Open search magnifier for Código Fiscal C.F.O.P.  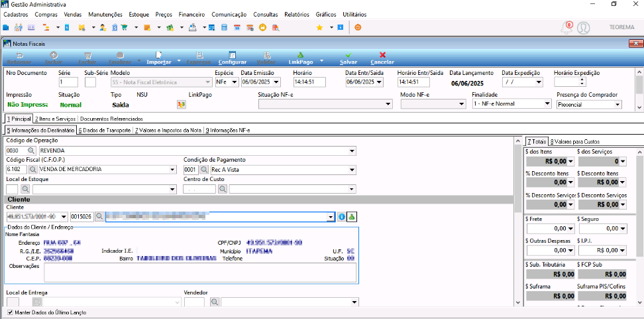(32, 169)
